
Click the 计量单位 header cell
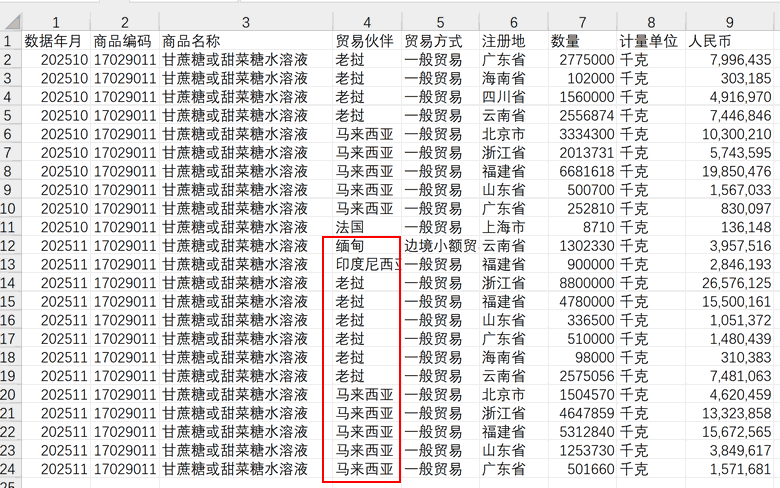651,41
